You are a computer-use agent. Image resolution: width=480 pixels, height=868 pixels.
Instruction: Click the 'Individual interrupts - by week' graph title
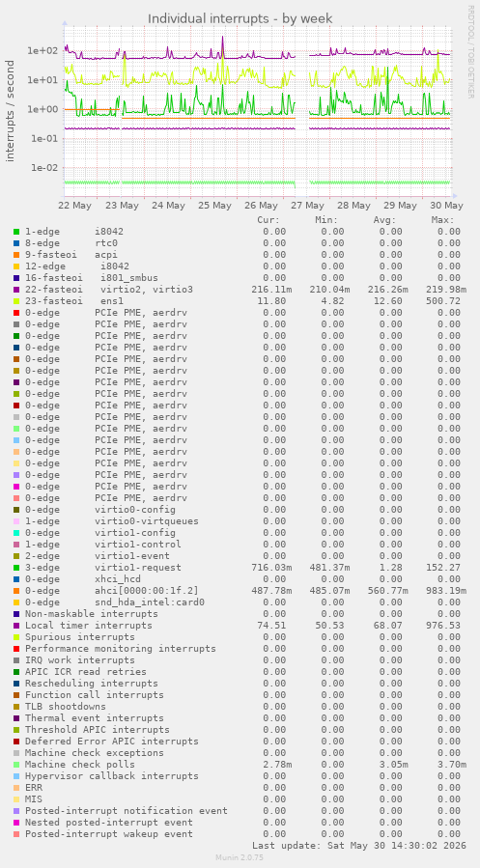[x=240, y=18]
